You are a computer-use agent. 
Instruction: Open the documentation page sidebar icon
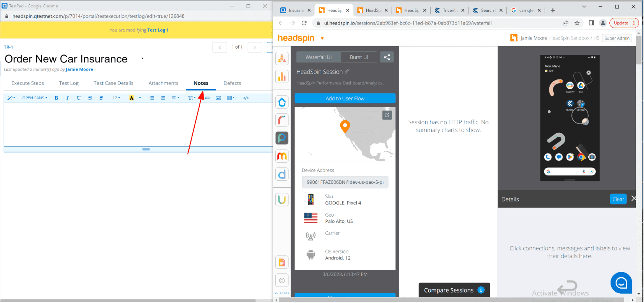pos(282,262)
